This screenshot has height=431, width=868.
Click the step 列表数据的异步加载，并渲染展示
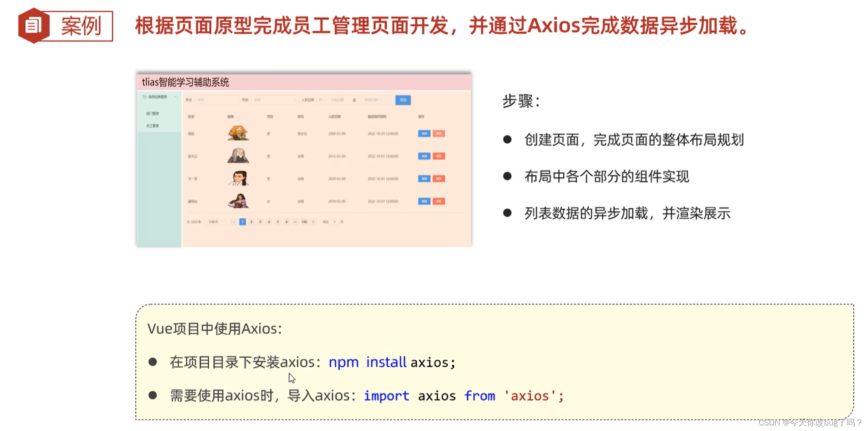[x=627, y=213]
